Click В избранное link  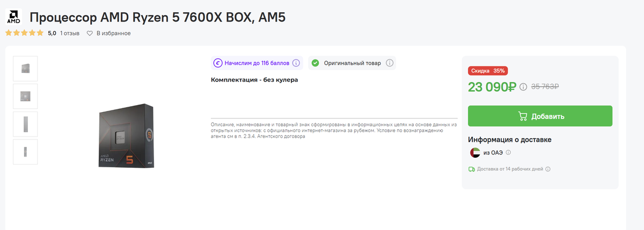click(114, 33)
